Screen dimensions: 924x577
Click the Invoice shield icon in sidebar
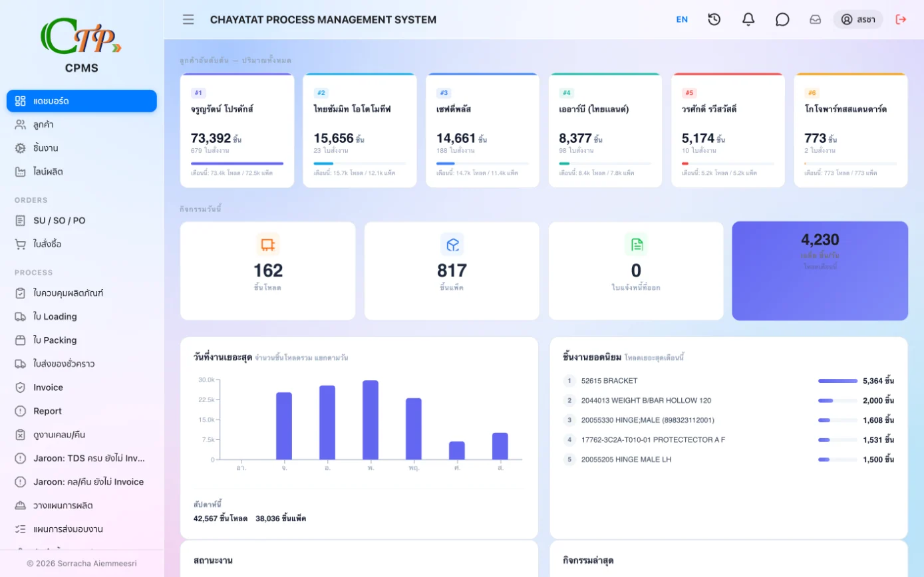click(x=21, y=388)
